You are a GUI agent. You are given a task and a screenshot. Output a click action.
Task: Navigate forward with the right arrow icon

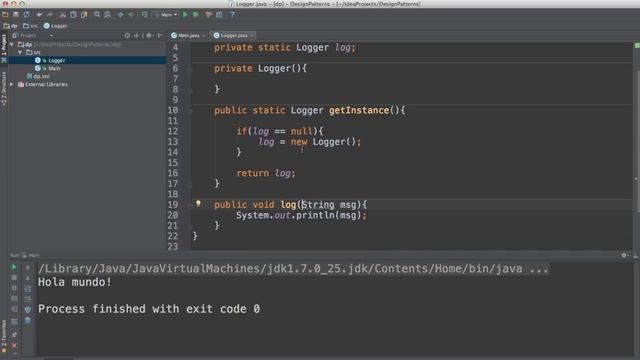tap(131, 15)
